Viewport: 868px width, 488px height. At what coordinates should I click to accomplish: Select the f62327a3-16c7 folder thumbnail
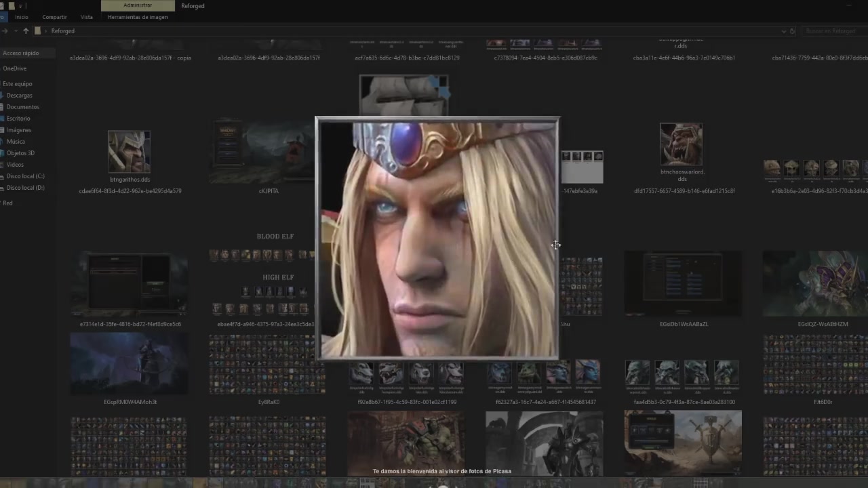545,378
